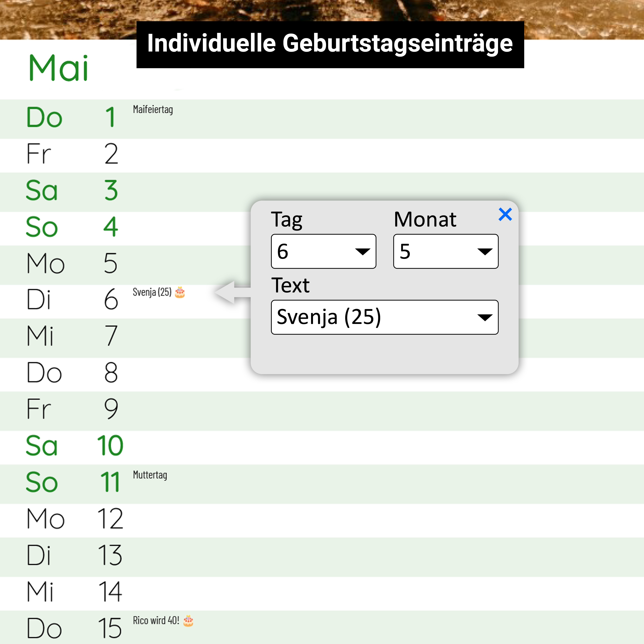Click the dropdown arrow of the Tag field
644x644 pixels.
pyautogui.click(x=363, y=252)
